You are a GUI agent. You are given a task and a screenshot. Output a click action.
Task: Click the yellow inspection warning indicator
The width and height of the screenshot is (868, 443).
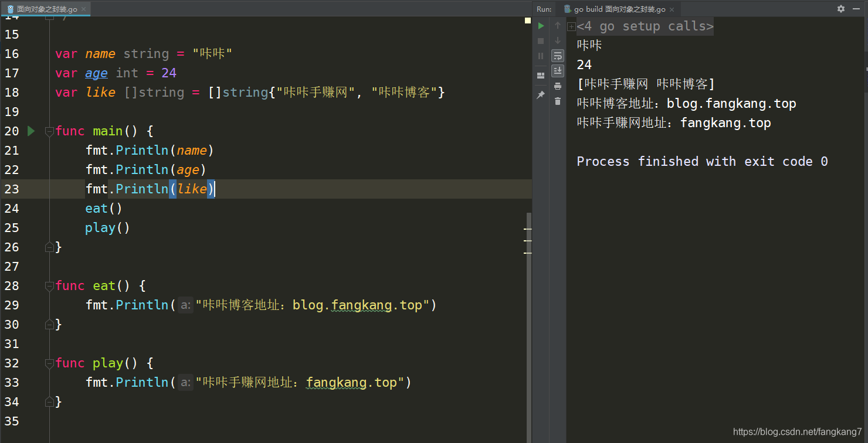tap(527, 21)
